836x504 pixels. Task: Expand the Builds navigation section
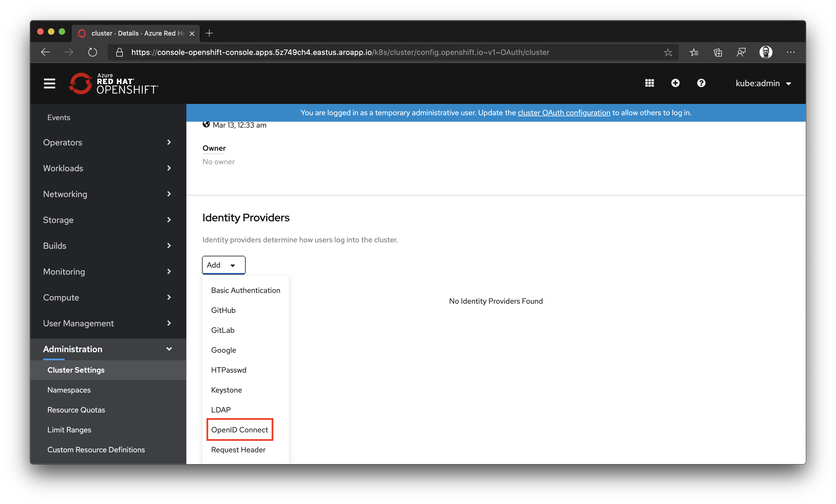[108, 246]
